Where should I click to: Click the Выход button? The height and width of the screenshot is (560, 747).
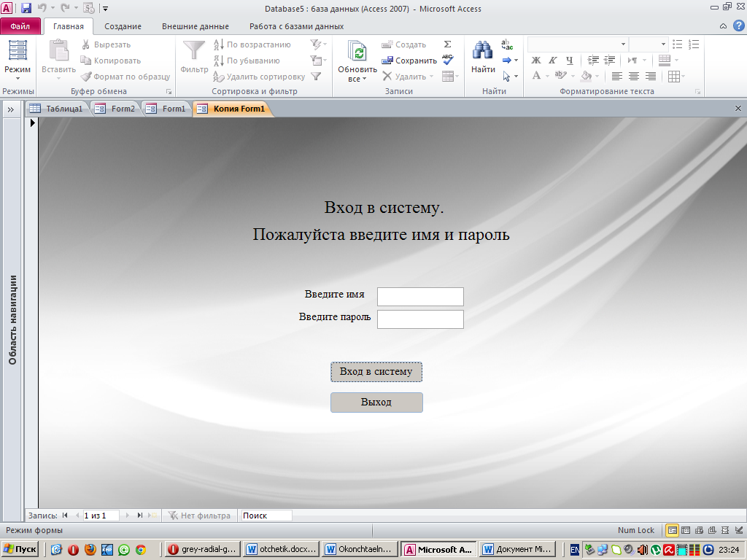[376, 402]
